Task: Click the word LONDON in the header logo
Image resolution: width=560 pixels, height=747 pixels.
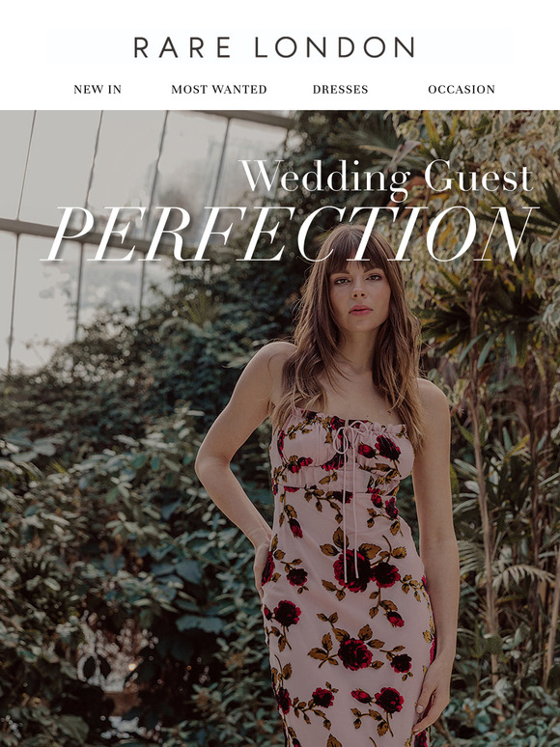Action: point(334,47)
